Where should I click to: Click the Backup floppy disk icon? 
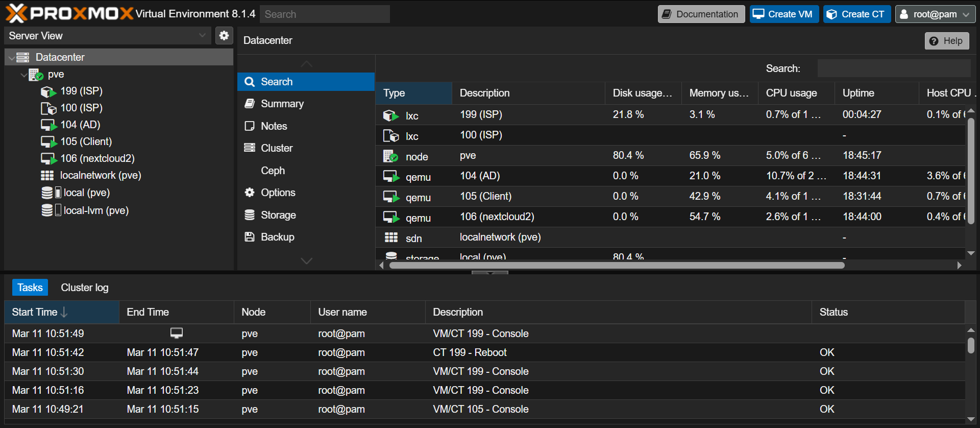click(x=250, y=237)
